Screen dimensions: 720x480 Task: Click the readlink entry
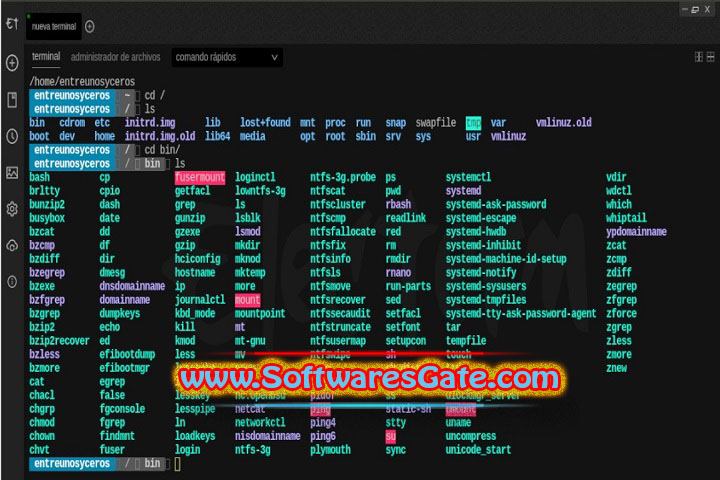tap(406, 218)
